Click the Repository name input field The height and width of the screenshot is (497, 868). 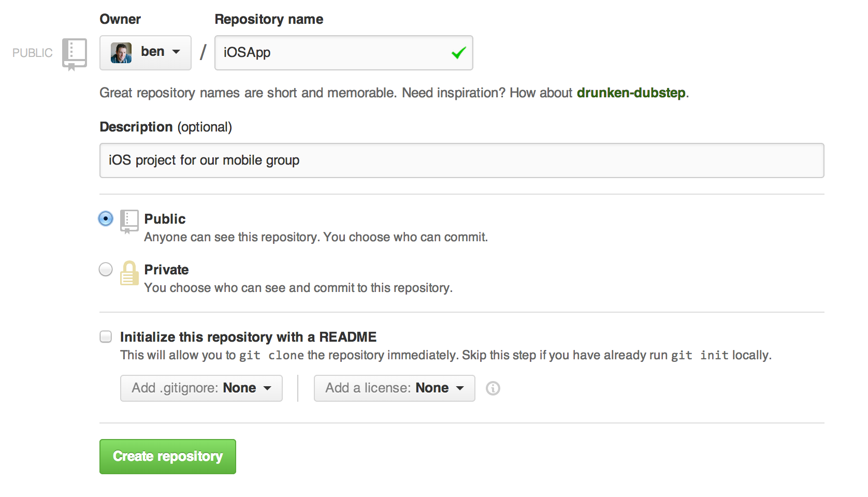click(x=331, y=53)
